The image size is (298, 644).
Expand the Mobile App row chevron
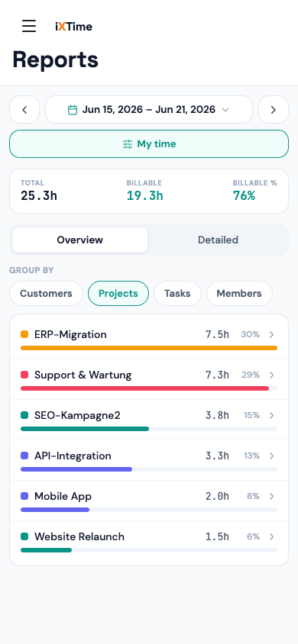click(272, 496)
